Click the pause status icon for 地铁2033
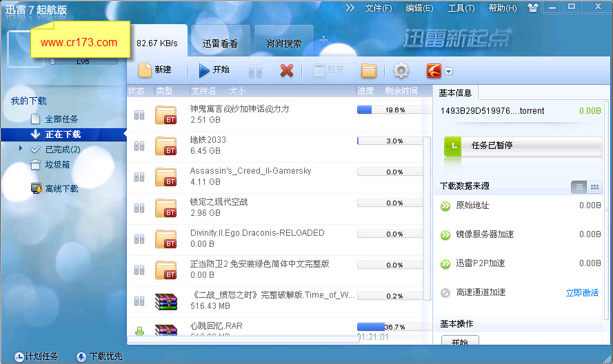 tap(139, 146)
